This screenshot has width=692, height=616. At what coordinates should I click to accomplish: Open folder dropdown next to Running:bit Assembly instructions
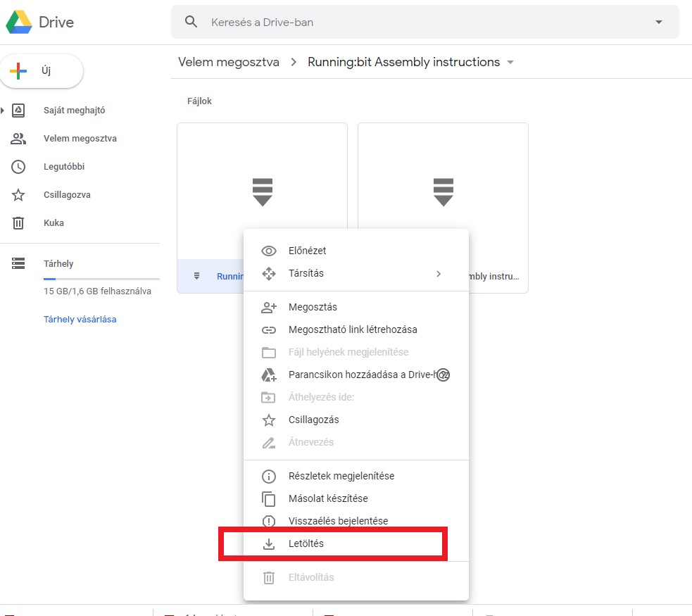(510, 63)
